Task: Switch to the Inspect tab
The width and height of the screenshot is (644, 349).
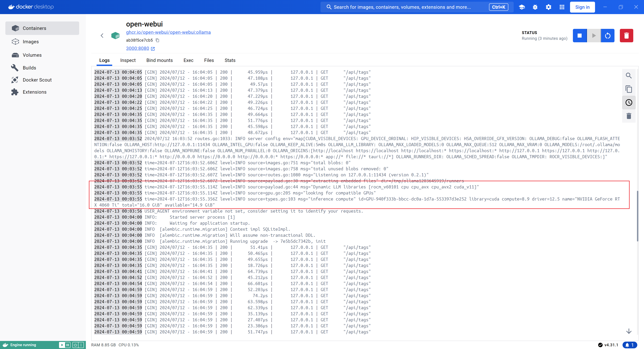Action: 128,60
